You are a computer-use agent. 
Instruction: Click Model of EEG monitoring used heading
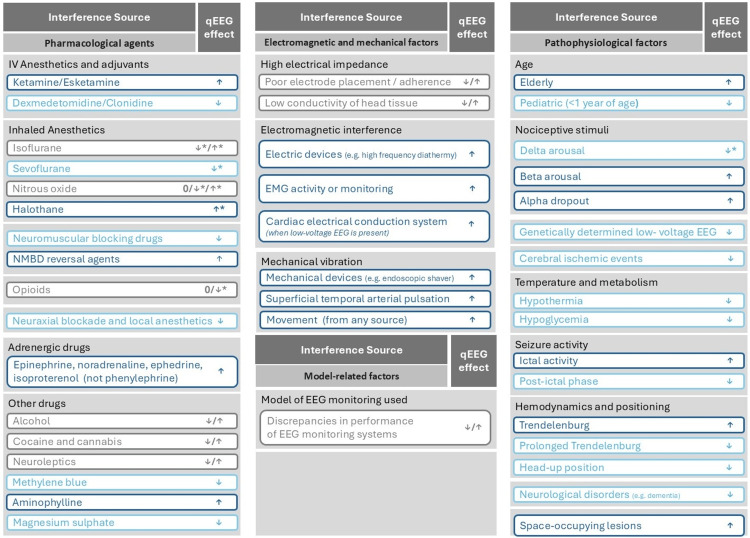tap(334, 399)
